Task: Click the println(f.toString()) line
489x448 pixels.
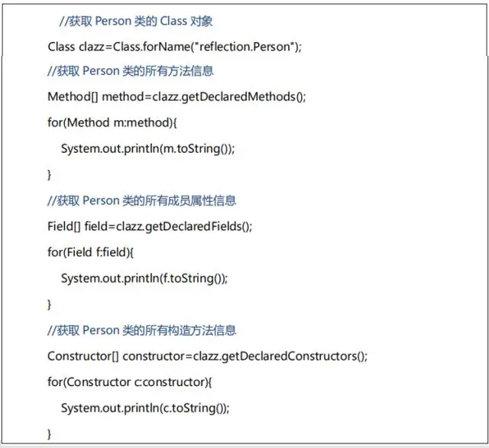Action: pyautogui.click(x=144, y=278)
